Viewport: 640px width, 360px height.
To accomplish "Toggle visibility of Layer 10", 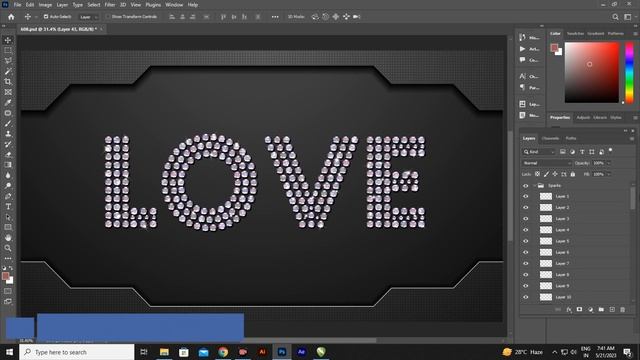I will pos(526,297).
